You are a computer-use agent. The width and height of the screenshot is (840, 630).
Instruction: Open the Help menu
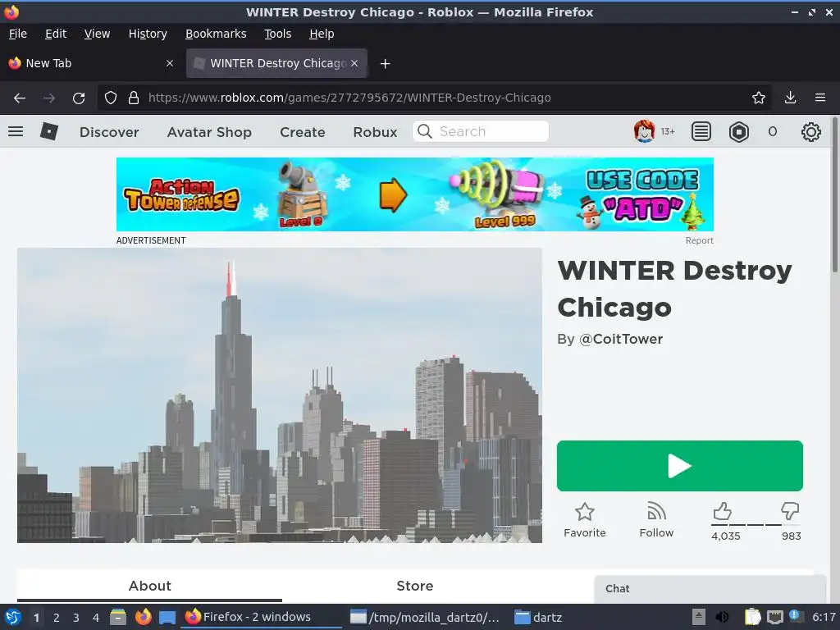click(x=322, y=34)
